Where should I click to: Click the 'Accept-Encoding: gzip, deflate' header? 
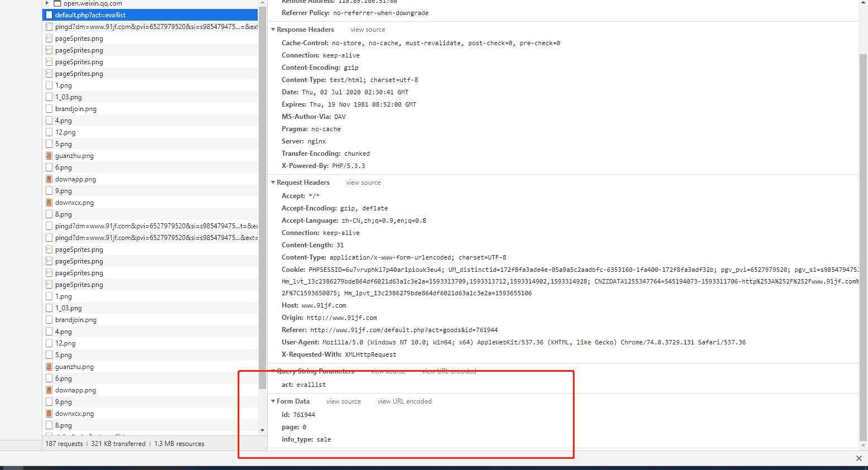[335, 208]
